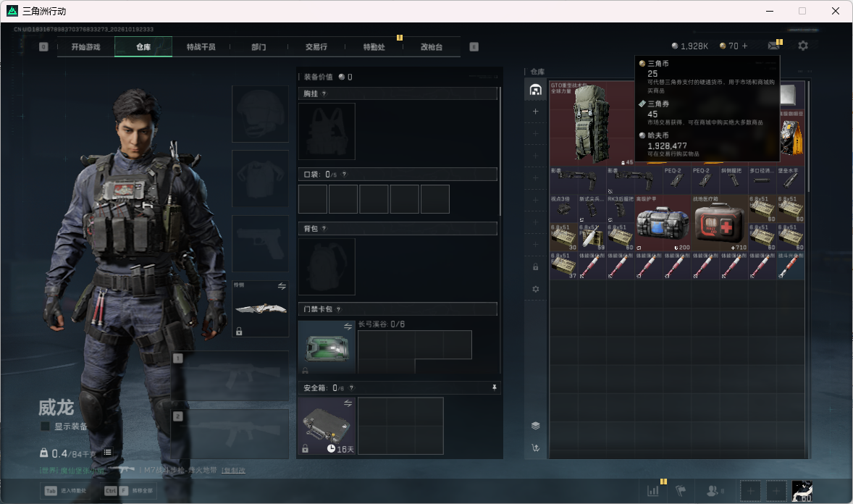This screenshot has width=853, height=504.
Task: Select the main warehouse page icon
Action: click(x=535, y=90)
